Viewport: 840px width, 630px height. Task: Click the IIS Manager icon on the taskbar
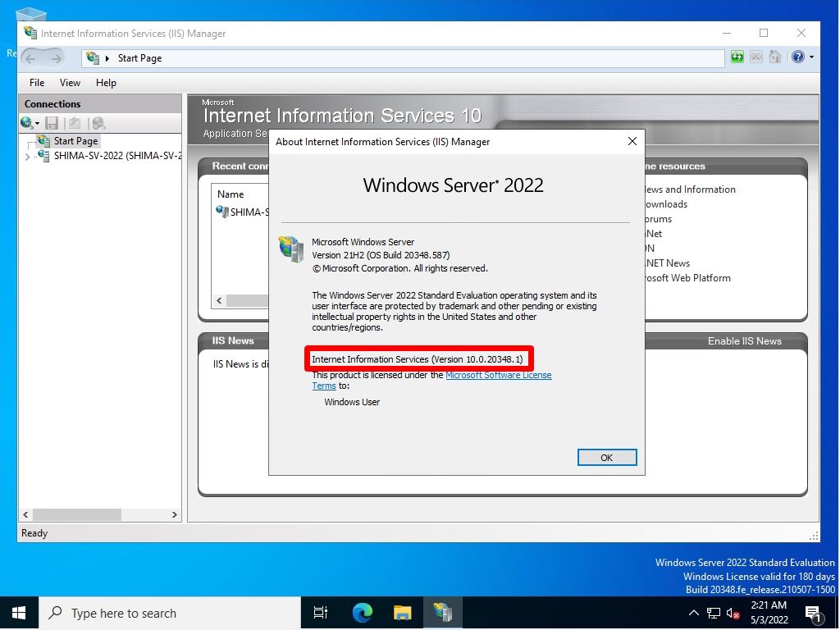click(x=443, y=613)
